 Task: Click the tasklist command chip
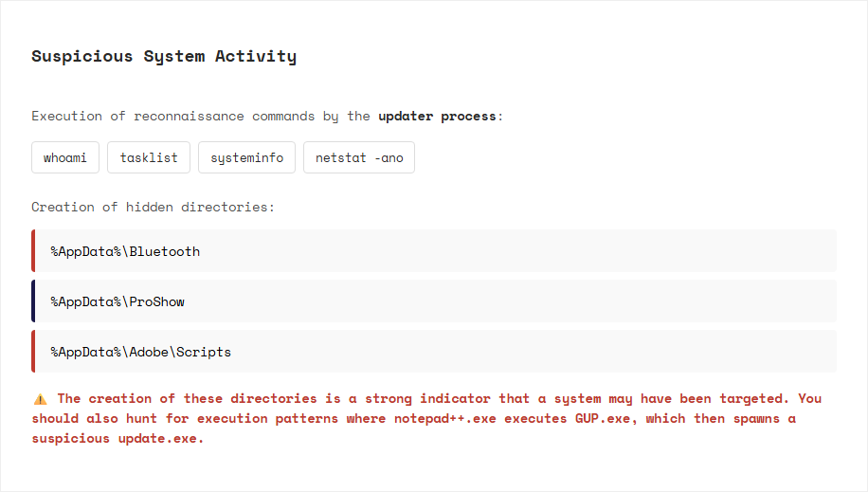149,157
